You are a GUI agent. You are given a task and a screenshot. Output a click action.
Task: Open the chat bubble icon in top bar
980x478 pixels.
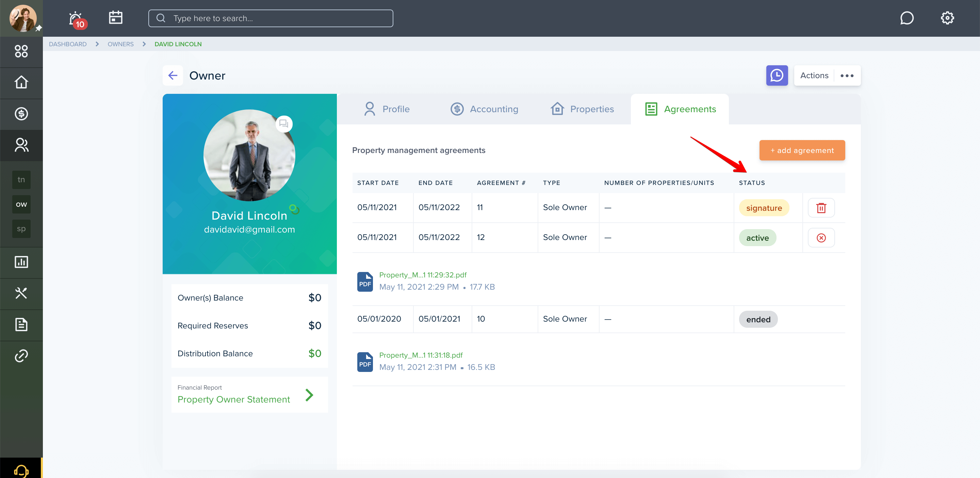click(x=906, y=18)
